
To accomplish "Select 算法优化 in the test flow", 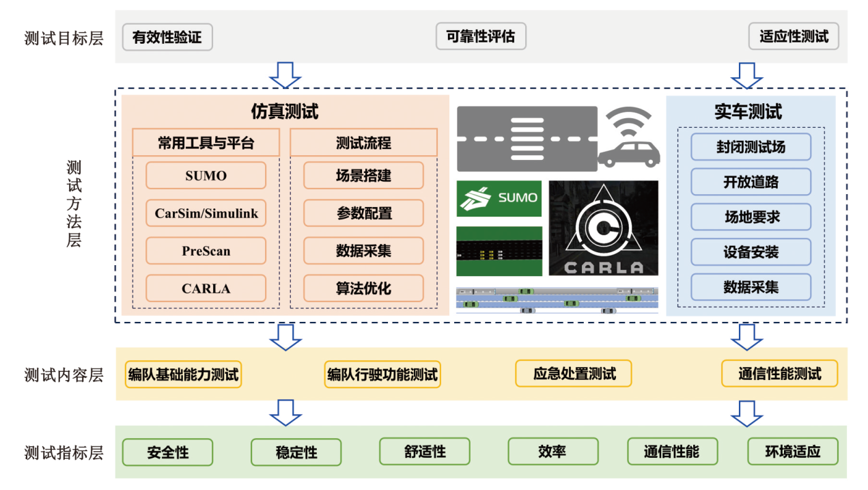I will [363, 288].
